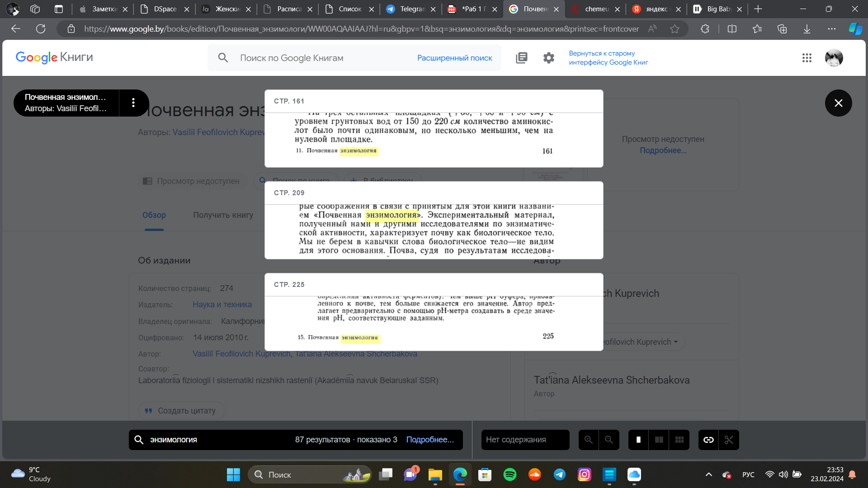The image size is (868, 488).
Task: Open author link Vasiliĭ Feofilovich Kuprevich in details
Action: click(241, 354)
